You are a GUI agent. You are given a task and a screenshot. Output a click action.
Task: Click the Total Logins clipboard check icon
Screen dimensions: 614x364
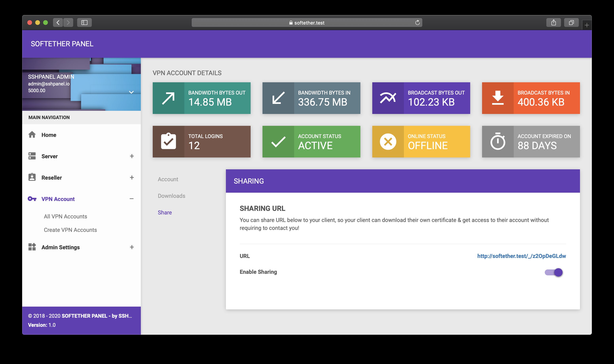tap(169, 141)
